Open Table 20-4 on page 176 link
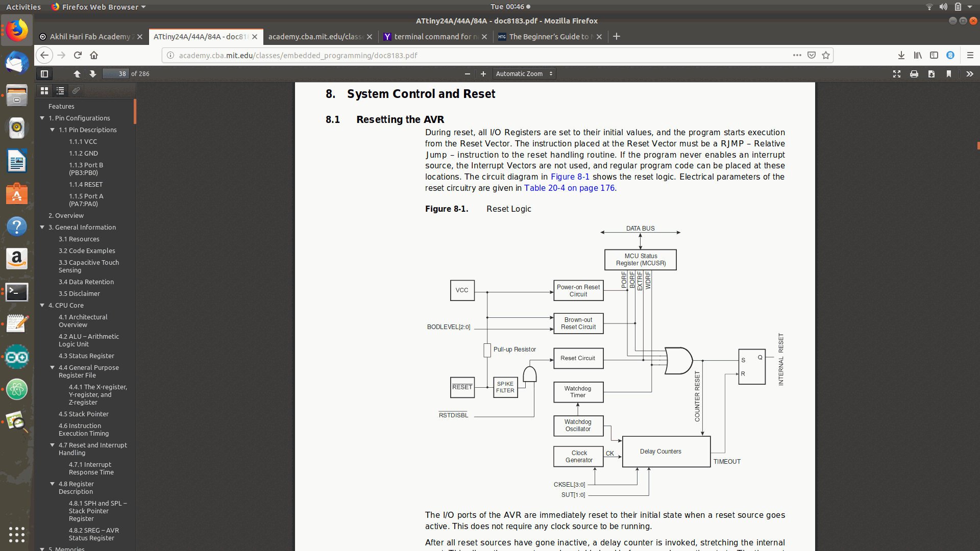The image size is (980, 551). (569, 188)
